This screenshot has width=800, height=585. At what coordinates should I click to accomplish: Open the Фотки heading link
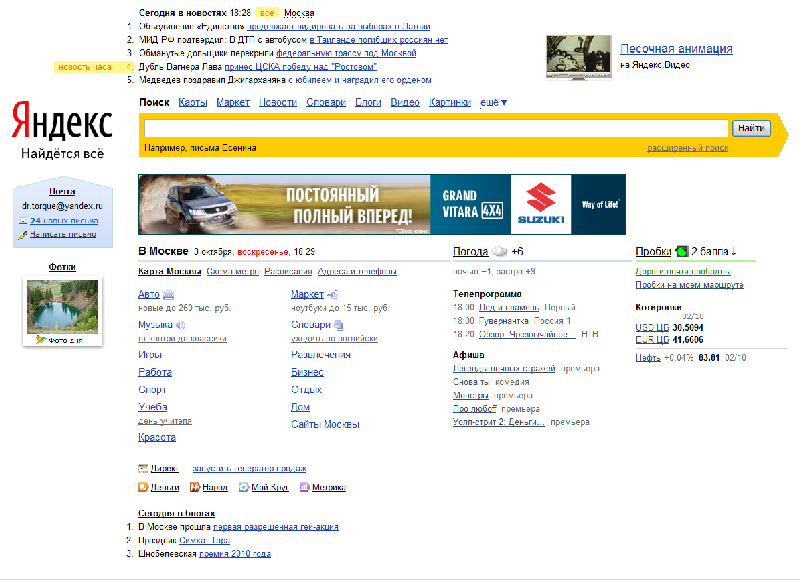tap(62, 267)
